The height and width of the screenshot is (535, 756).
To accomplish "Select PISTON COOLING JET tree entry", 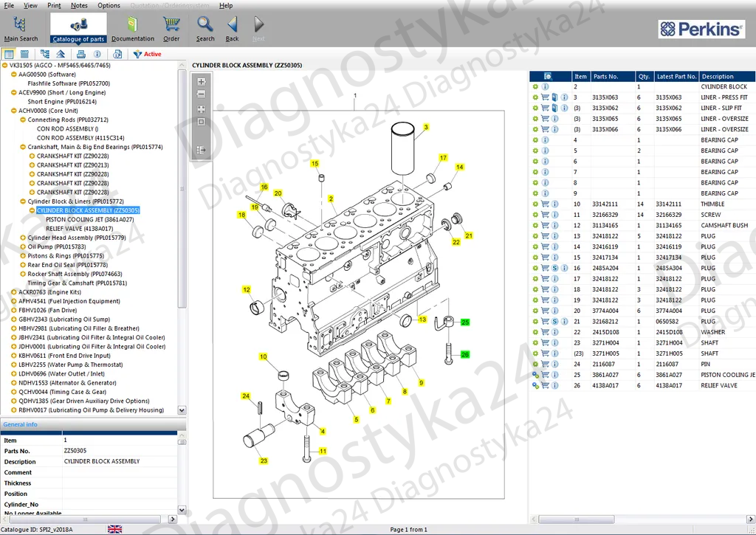I will pyautogui.click(x=89, y=219).
